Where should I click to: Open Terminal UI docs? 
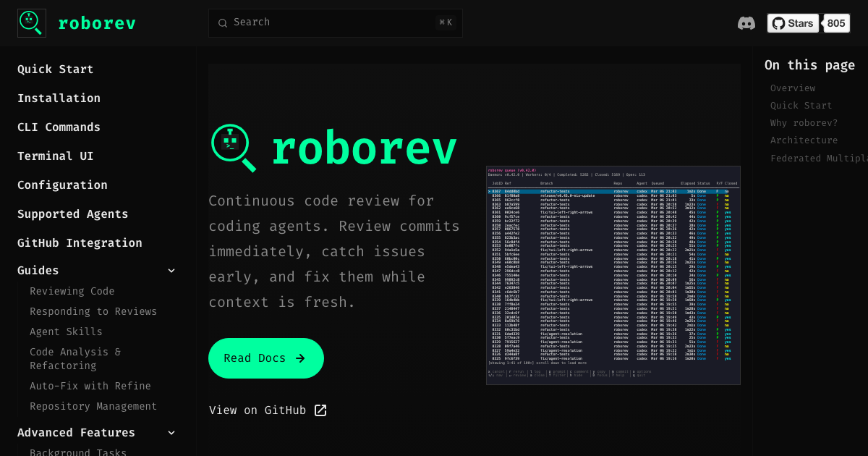point(56,156)
